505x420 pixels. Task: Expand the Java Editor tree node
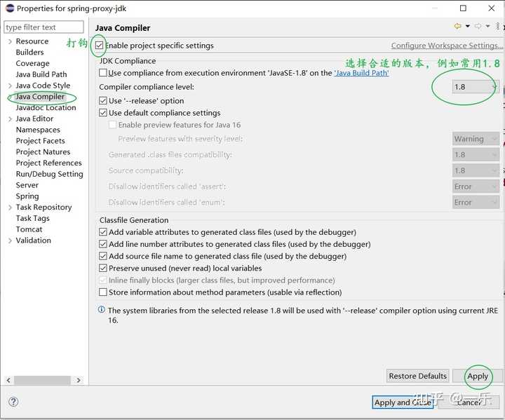(10, 119)
